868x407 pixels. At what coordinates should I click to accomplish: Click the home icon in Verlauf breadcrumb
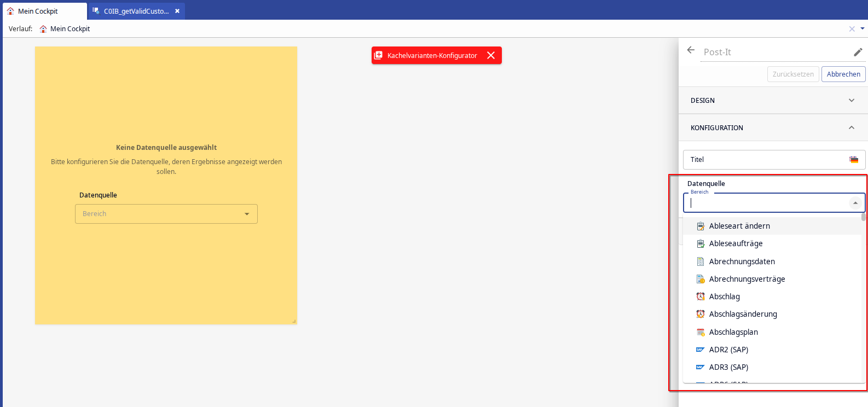click(43, 29)
